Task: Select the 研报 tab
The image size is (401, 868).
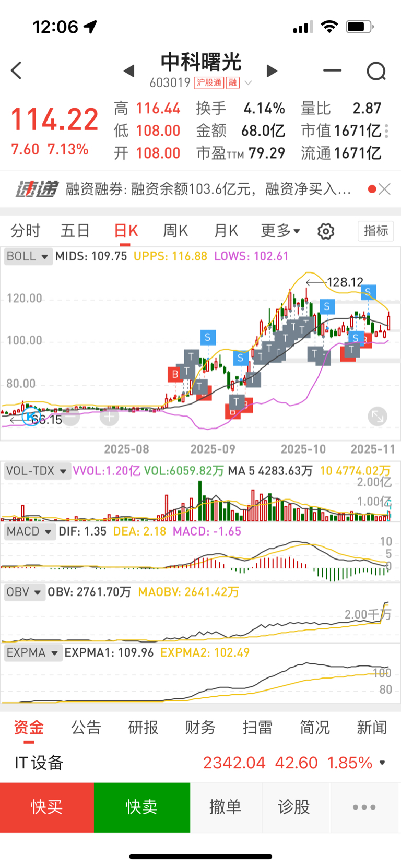Action: (143, 727)
